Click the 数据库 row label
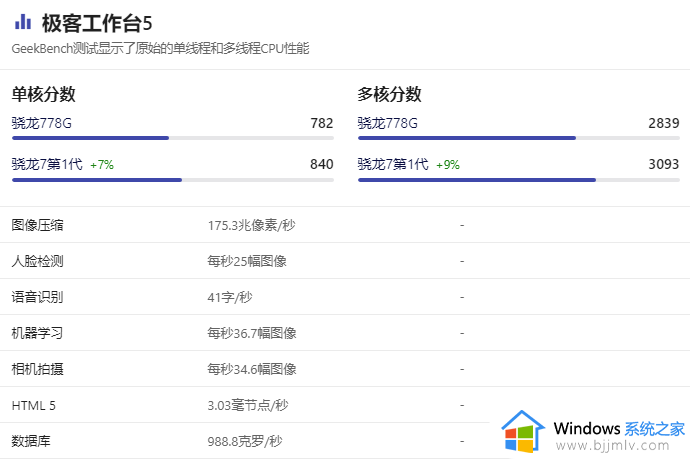 click(31, 441)
